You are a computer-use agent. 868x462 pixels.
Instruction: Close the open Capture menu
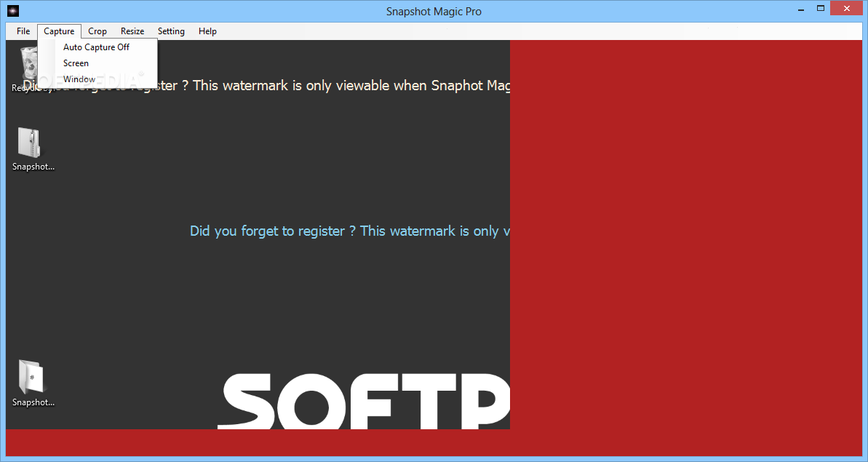(x=59, y=31)
